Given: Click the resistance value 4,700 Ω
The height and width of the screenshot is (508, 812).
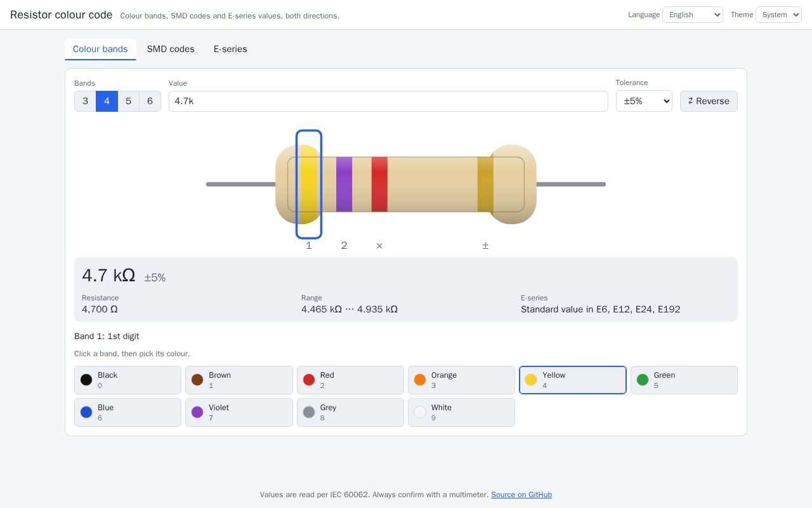Looking at the screenshot, I should coord(100,309).
